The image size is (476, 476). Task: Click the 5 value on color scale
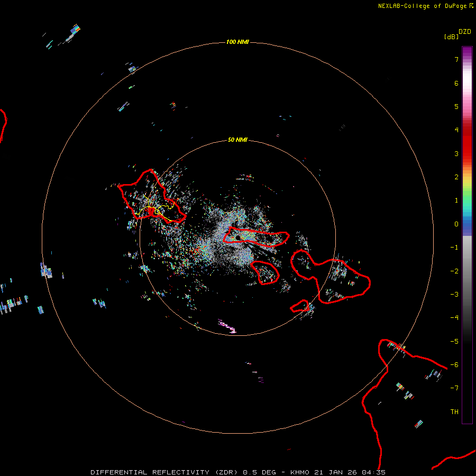[x=456, y=106]
